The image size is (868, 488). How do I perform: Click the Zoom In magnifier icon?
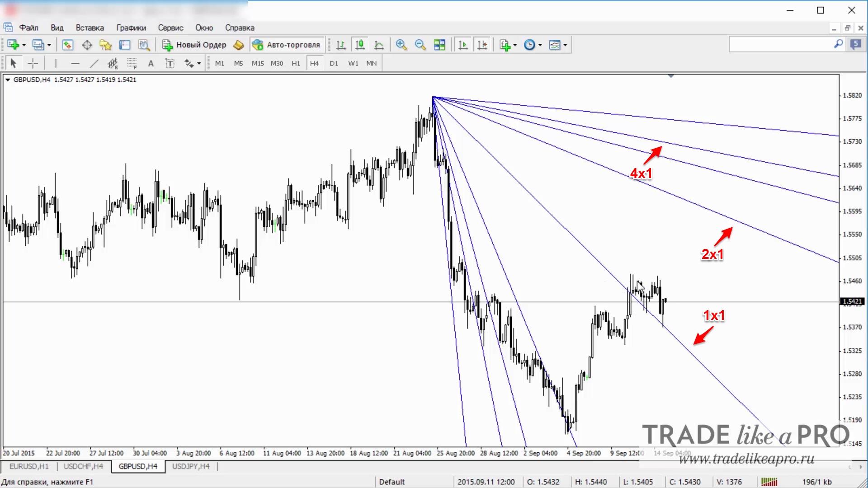point(401,45)
